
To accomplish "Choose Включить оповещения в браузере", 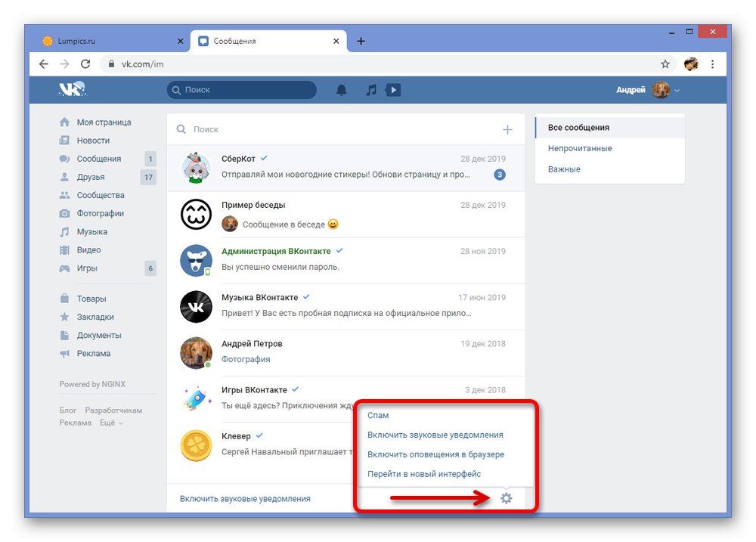I will tap(436, 454).
